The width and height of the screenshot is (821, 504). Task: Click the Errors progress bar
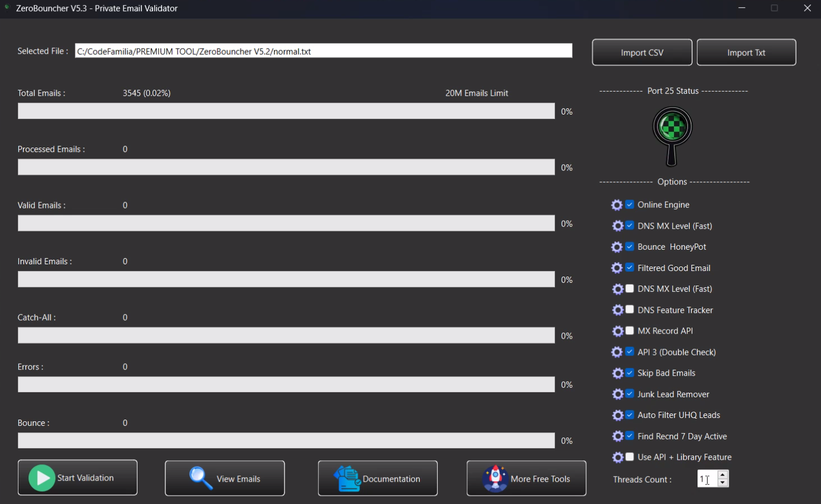pos(286,384)
